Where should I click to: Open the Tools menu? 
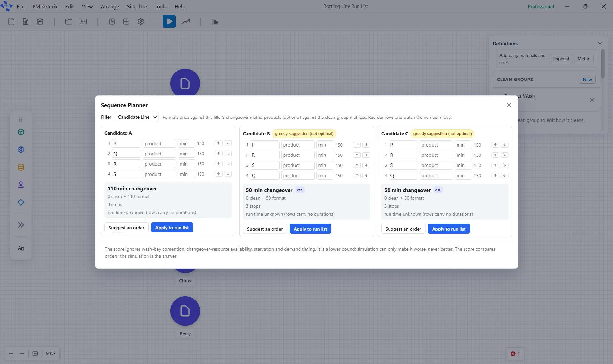point(161,6)
